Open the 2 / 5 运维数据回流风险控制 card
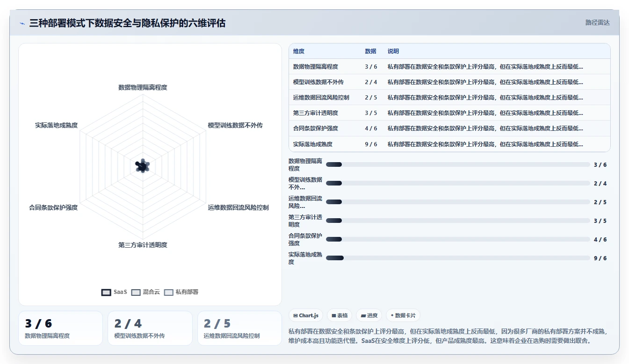 pyautogui.click(x=239, y=328)
